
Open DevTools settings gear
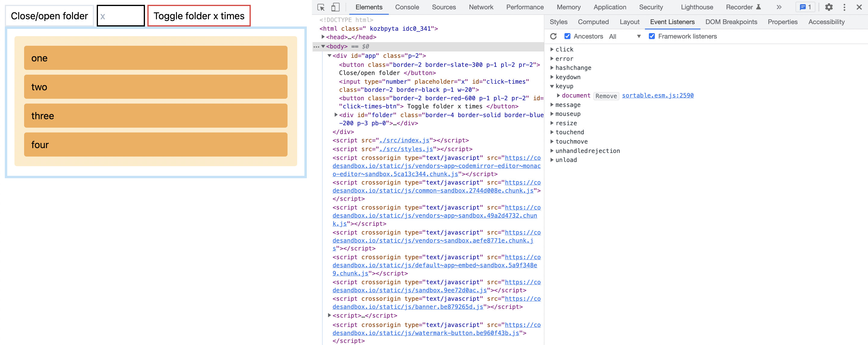[x=829, y=7]
